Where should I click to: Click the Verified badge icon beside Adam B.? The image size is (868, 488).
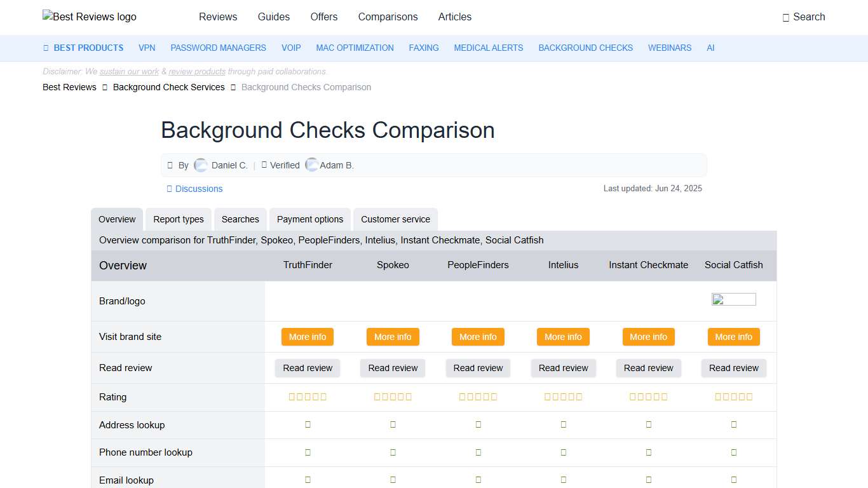tap(264, 165)
